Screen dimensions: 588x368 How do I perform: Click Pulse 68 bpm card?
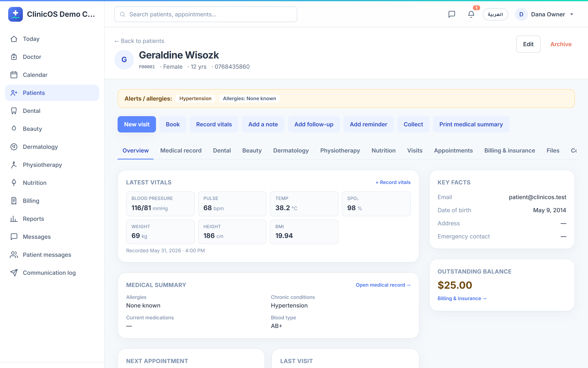[x=232, y=204]
